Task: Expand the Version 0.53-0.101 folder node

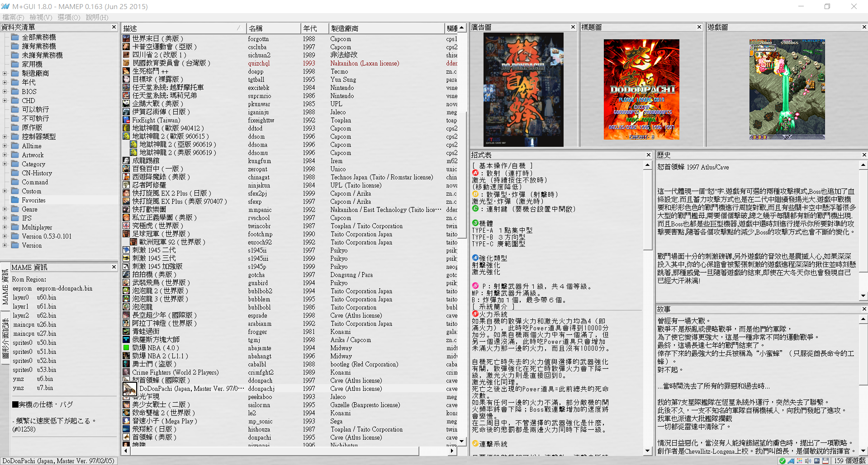Action: click(x=5, y=236)
